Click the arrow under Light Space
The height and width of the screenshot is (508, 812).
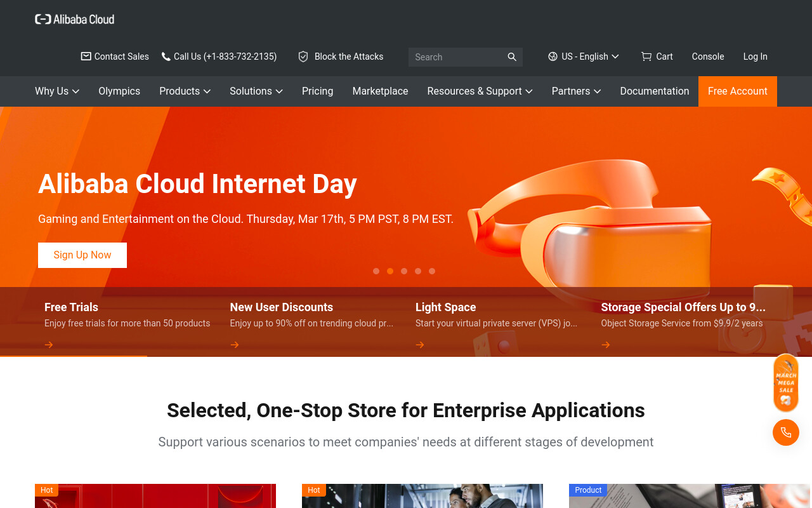(420, 345)
